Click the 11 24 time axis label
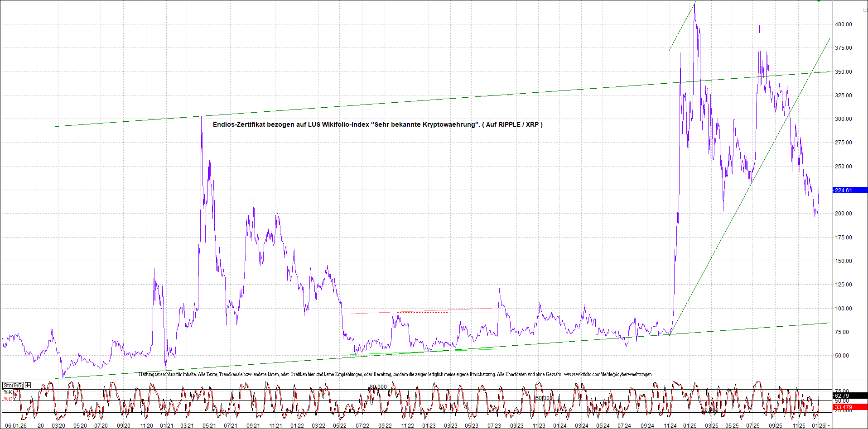868x429 pixels. (670, 426)
